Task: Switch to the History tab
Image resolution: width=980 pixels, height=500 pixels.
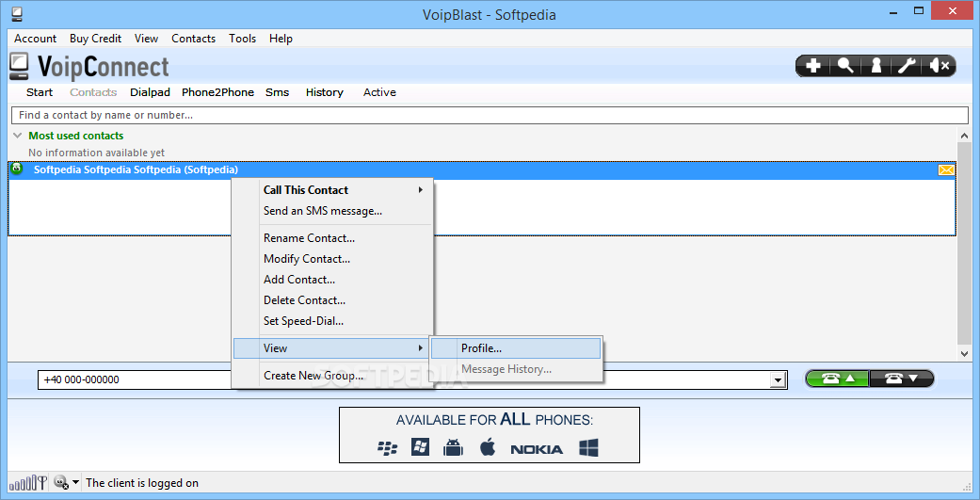Action: 325,92
